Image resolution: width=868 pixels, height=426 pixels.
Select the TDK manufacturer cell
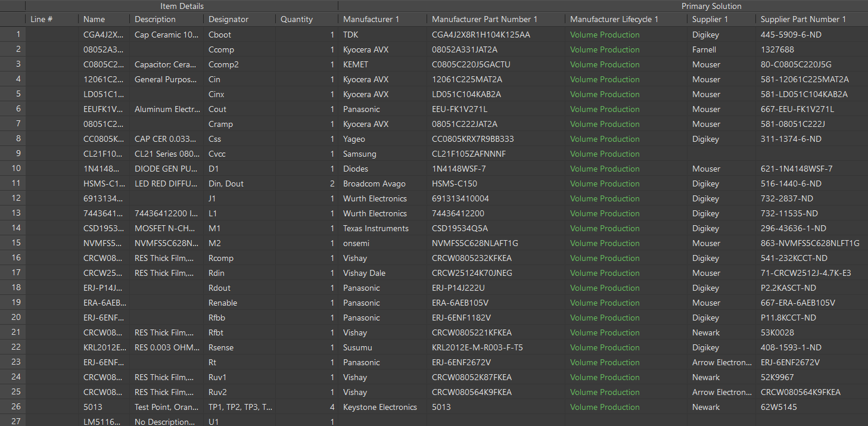382,35
